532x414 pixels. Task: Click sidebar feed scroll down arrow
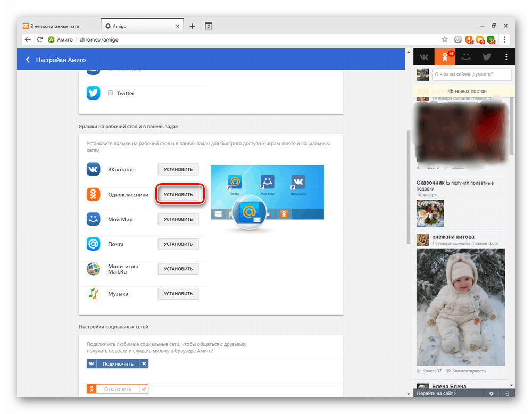(x=512, y=385)
